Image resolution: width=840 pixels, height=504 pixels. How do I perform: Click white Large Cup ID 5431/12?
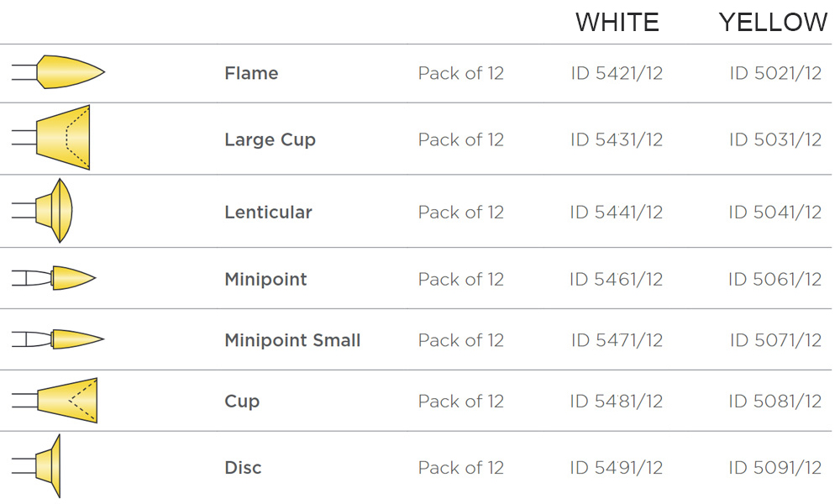click(x=617, y=139)
